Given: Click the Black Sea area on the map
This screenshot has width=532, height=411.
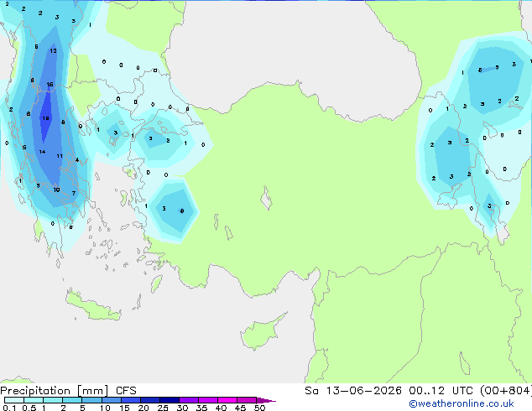Looking at the screenshot, I should tap(292, 51).
